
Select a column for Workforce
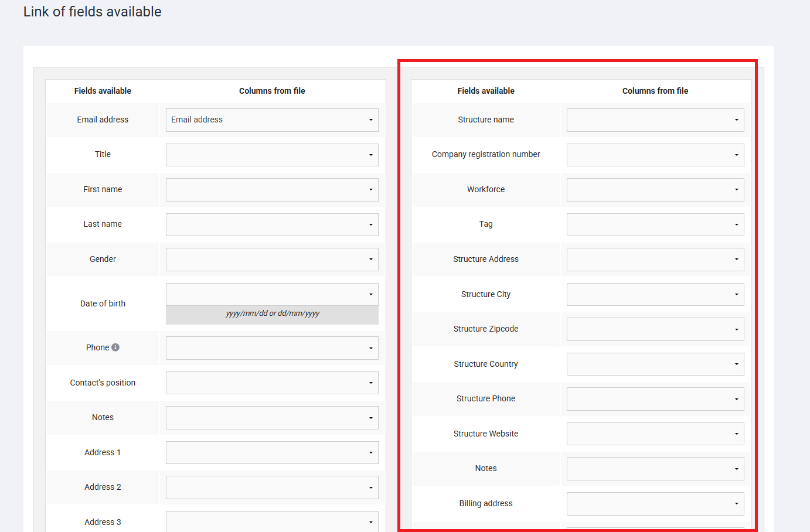pyautogui.click(x=655, y=190)
